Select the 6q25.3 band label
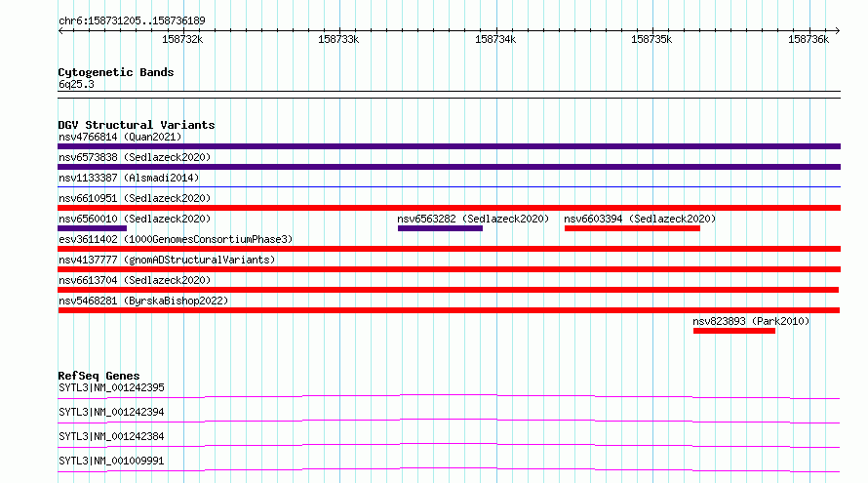868x483 pixels. pos(76,84)
